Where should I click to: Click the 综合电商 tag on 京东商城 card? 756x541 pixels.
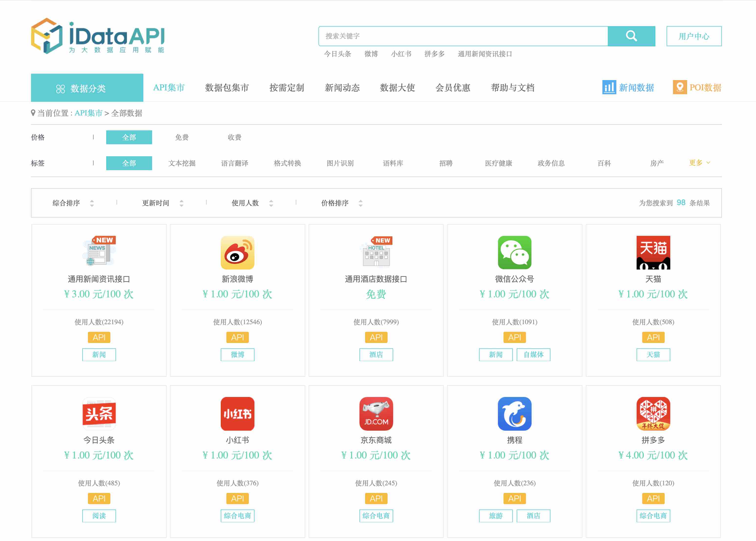pyautogui.click(x=376, y=516)
